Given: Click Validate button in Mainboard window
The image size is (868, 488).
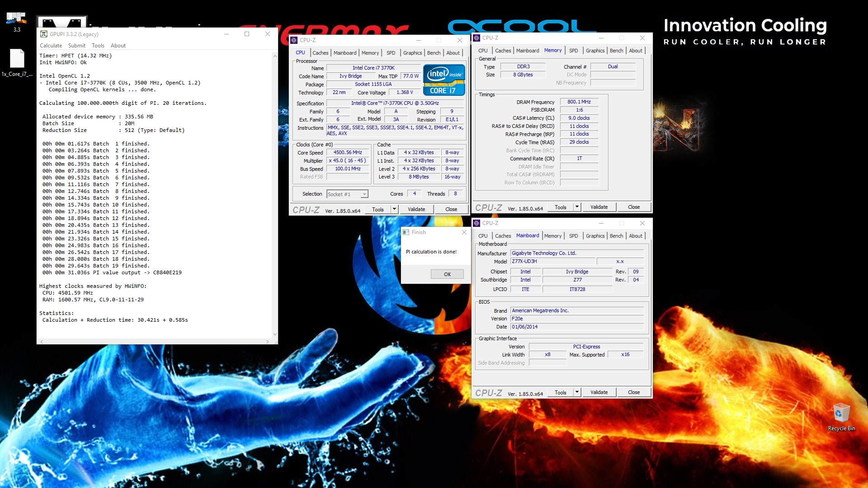Looking at the screenshot, I should [599, 392].
